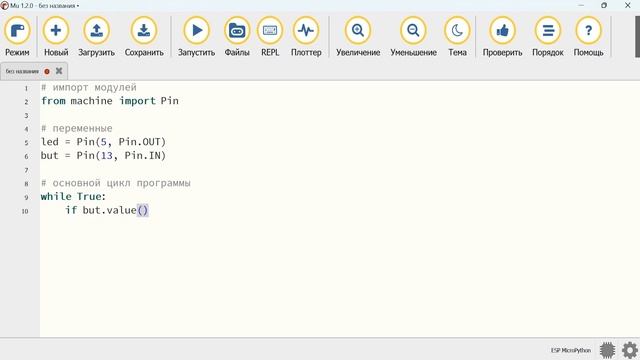Screen dimensions: 640x360
Task: Click the line 'but = Pin(13, Pin.IN)'
Action: click(103, 156)
